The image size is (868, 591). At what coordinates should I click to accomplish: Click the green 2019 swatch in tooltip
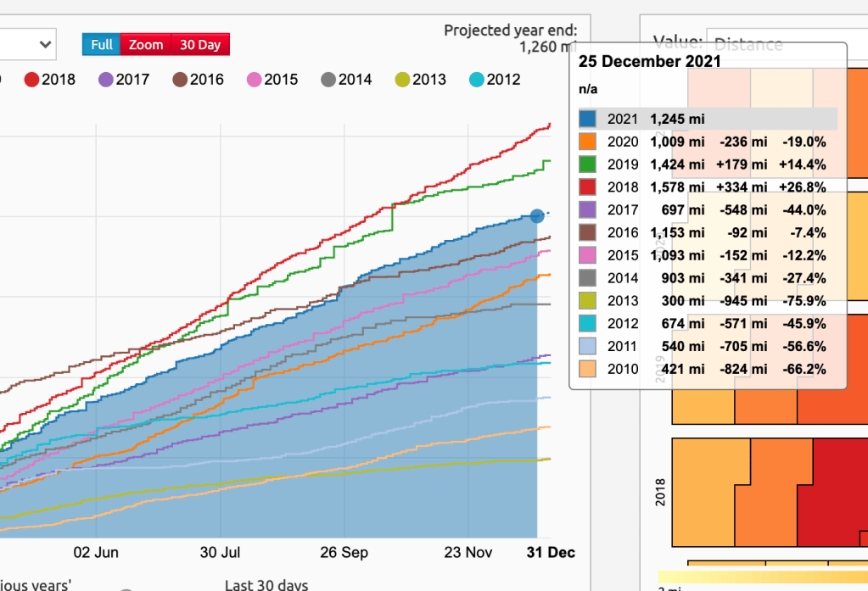point(589,164)
